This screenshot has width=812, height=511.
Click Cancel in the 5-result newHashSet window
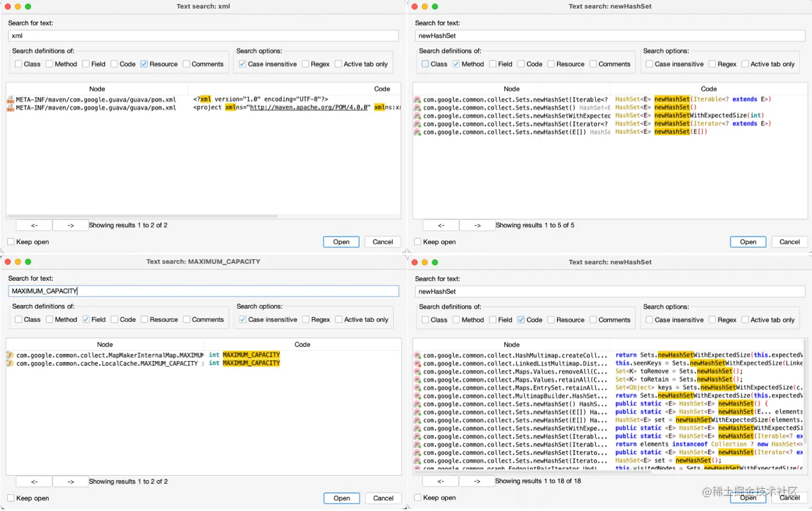(x=790, y=242)
